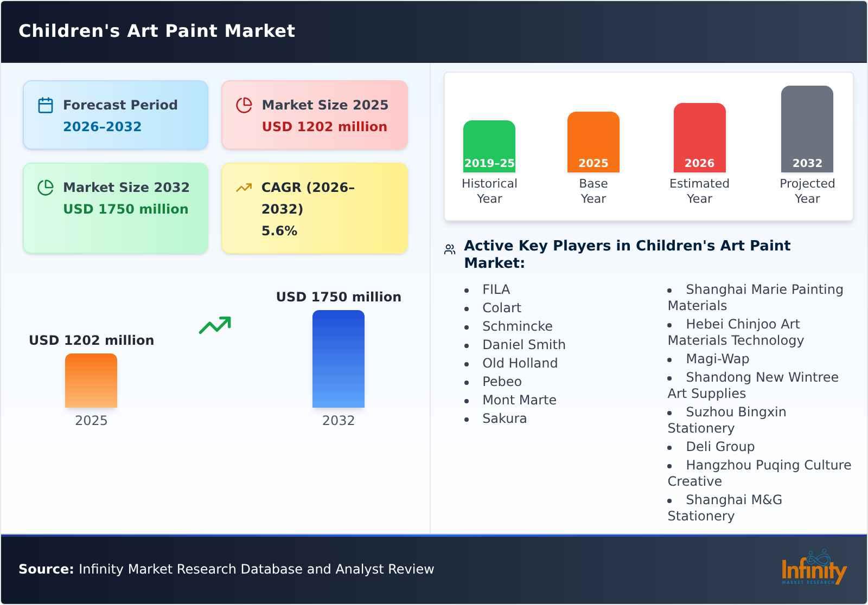The image size is (868, 605).
Task: Select the green 2019-25 Historical Year bar
Action: click(x=489, y=146)
